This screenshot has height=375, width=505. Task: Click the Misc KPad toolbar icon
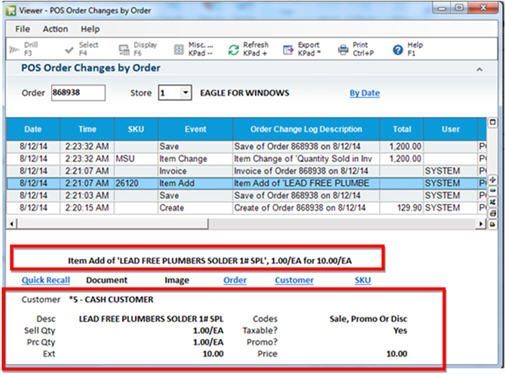coord(179,50)
